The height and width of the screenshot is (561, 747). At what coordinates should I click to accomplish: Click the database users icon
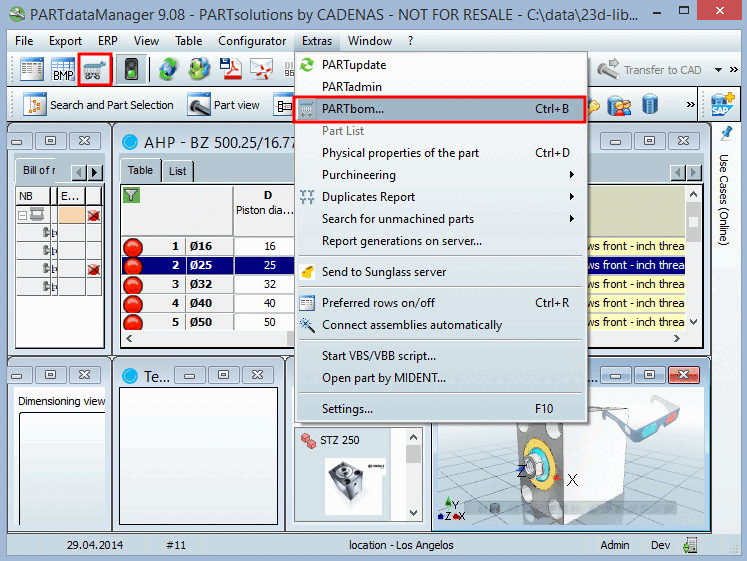[619, 105]
